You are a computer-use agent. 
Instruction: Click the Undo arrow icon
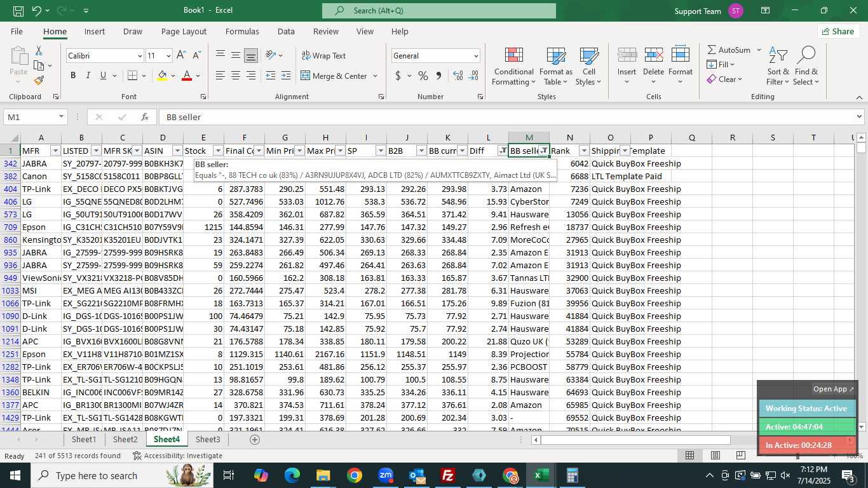[37, 11]
